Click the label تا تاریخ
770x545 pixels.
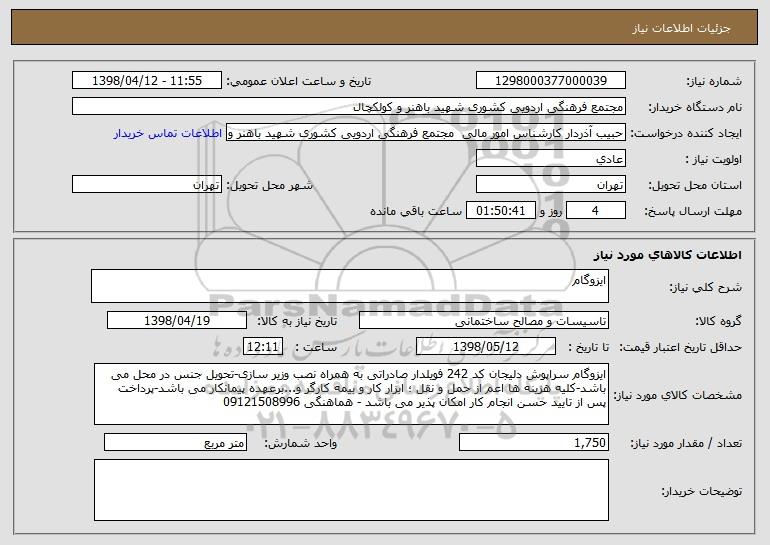pos(588,348)
